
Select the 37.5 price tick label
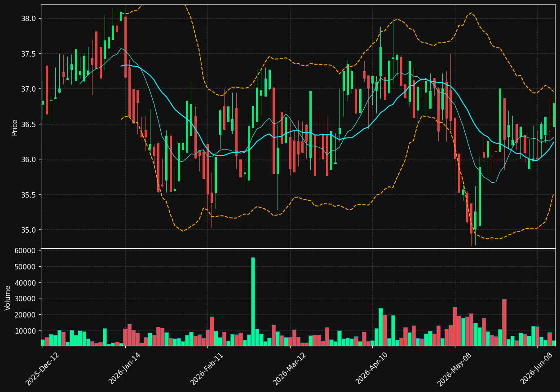click(x=29, y=54)
